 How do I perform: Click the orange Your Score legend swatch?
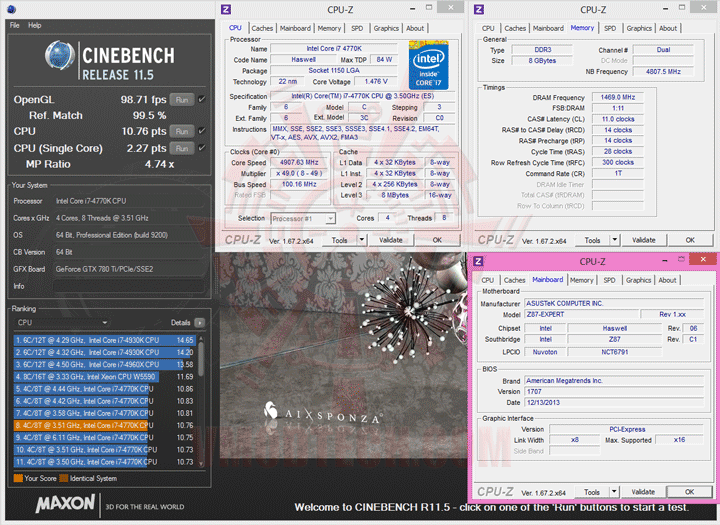tap(18, 478)
